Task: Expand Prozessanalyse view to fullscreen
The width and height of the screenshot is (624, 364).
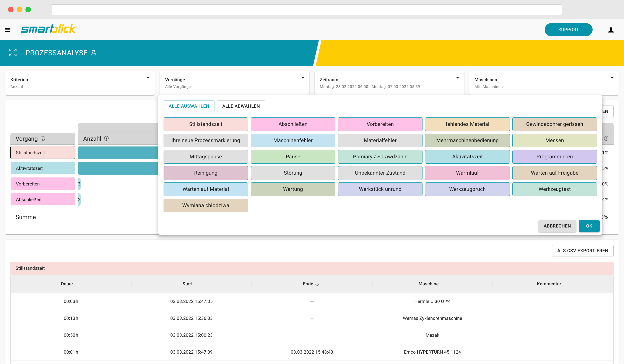Action: point(13,52)
